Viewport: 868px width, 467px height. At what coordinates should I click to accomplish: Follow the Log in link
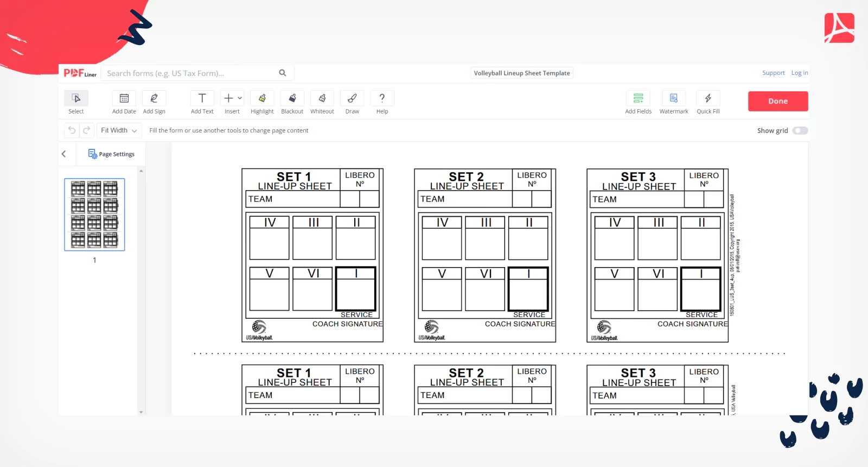tap(799, 73)
